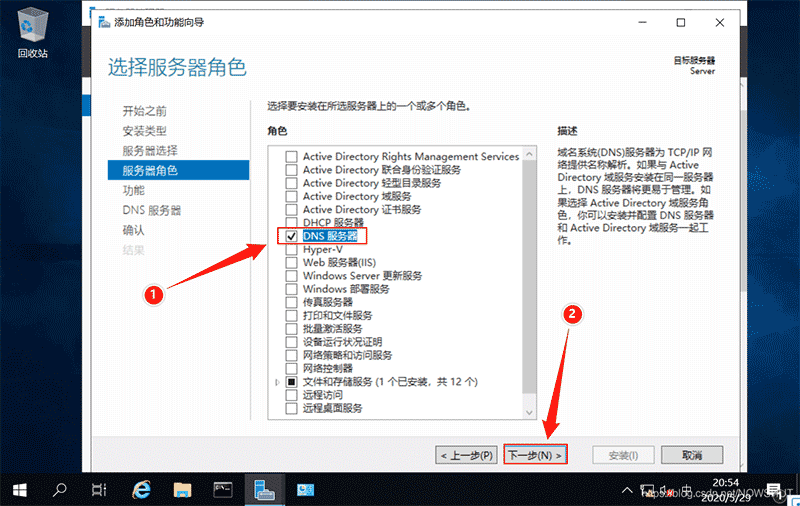The height and width of the screenshot is (506, 800).
Task: Open the Recycle Bin (回收站) desktop icon
Action: 32,30
